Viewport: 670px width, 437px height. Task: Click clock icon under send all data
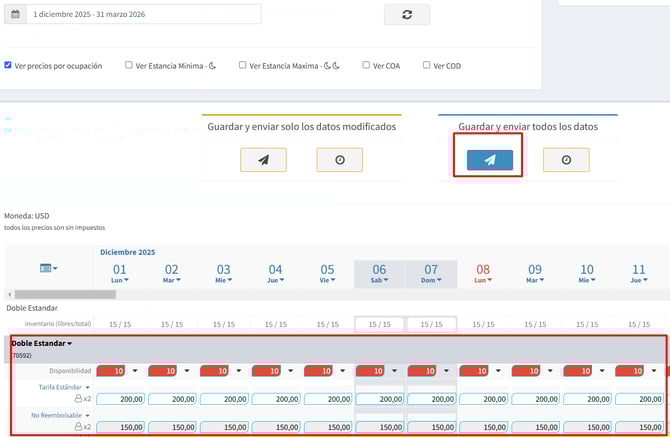click(x=566, y=160)
